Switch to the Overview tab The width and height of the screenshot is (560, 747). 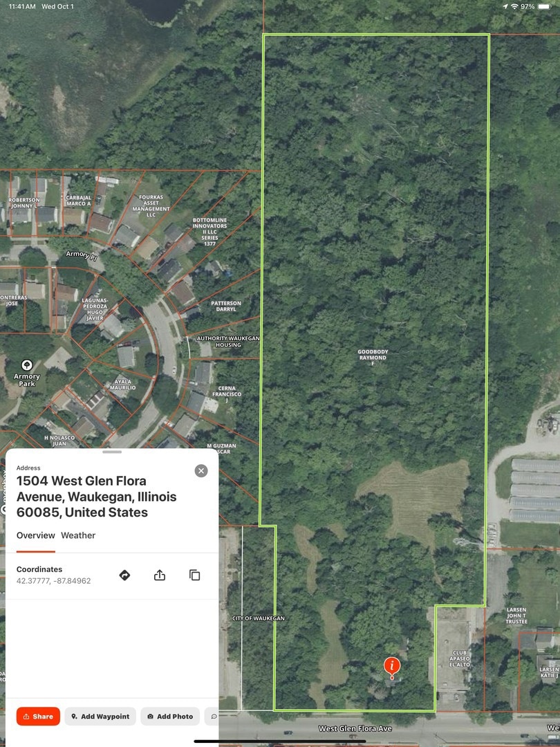[x=36, y=535]
